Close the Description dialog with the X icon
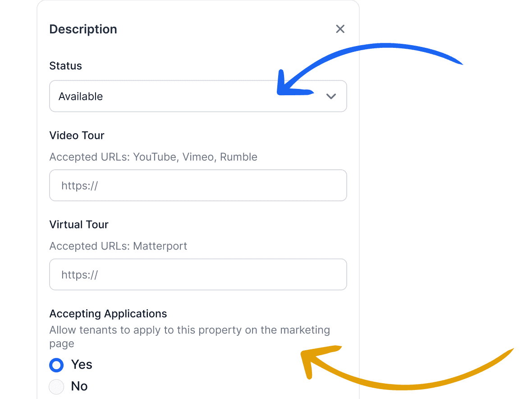Image resolution: width=532 pixels, height=399 pixels. click(340, 28)
